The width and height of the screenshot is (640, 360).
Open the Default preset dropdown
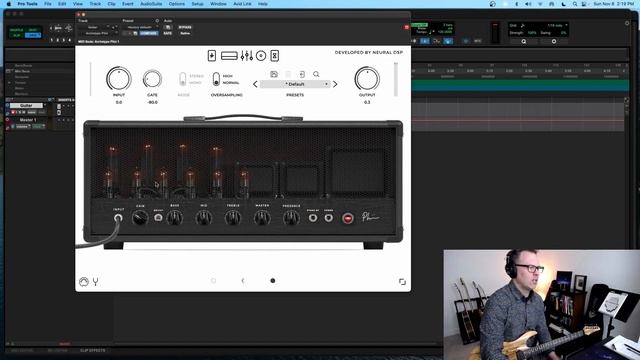pyautogui.click(x=295, y=84)
